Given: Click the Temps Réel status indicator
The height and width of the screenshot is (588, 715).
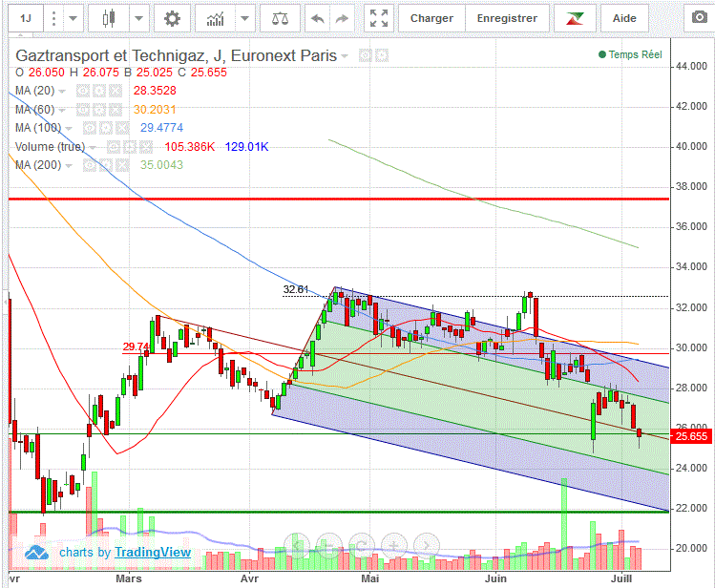Looking at the screenshot, I should point(630,54).
